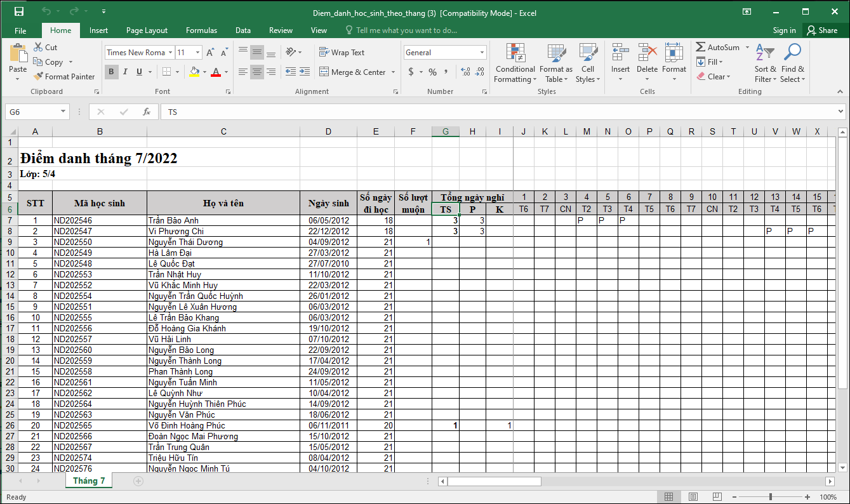This screenshot has width=850, height=504.
Task: Switch to the Formulas tab
Action: point(201,30)
